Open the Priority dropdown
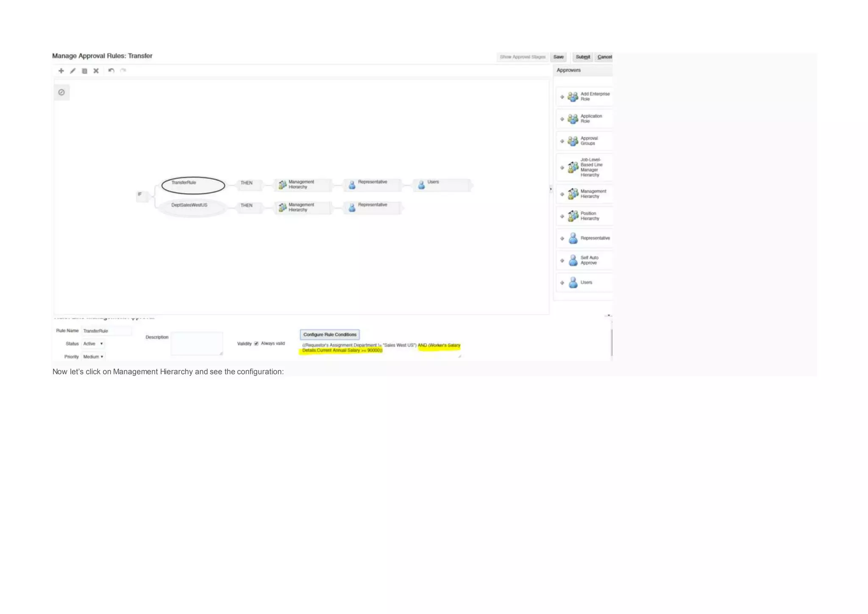The image size is (868, 614). coord(93,357)
